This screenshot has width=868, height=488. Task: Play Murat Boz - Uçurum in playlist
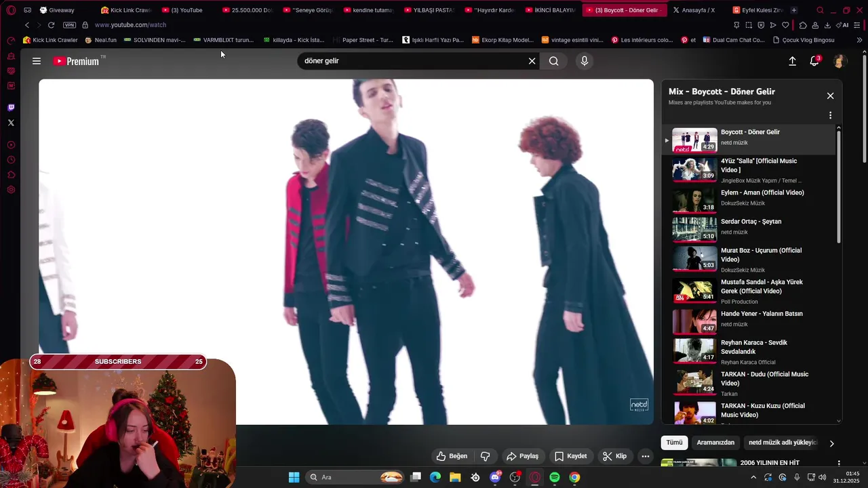coord(749,259)
